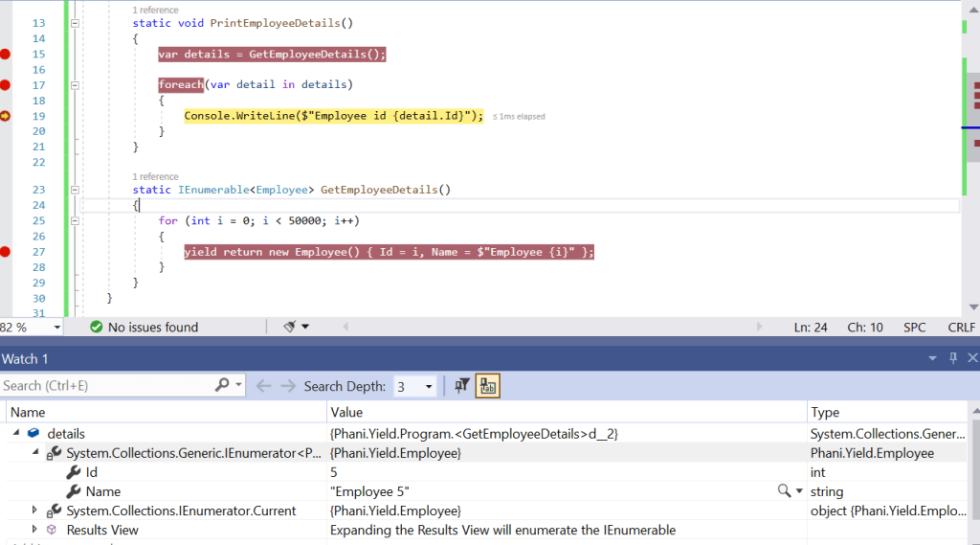Toggle the highlighted tab-format button in Watch toolbar
Viewport: 980px width, 545px height.
[x=488, y=386]
